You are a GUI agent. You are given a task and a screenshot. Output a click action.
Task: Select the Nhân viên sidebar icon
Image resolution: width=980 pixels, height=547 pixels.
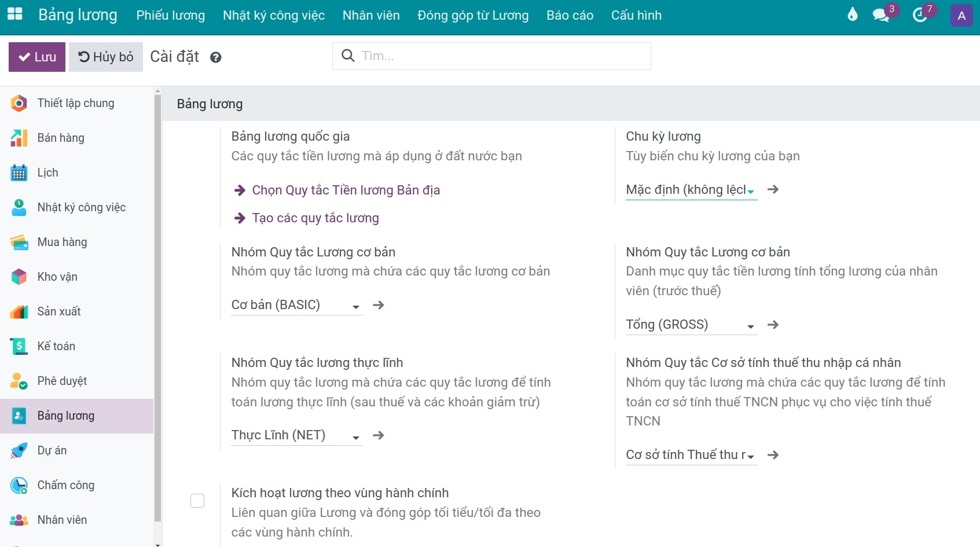click(19, 520)
